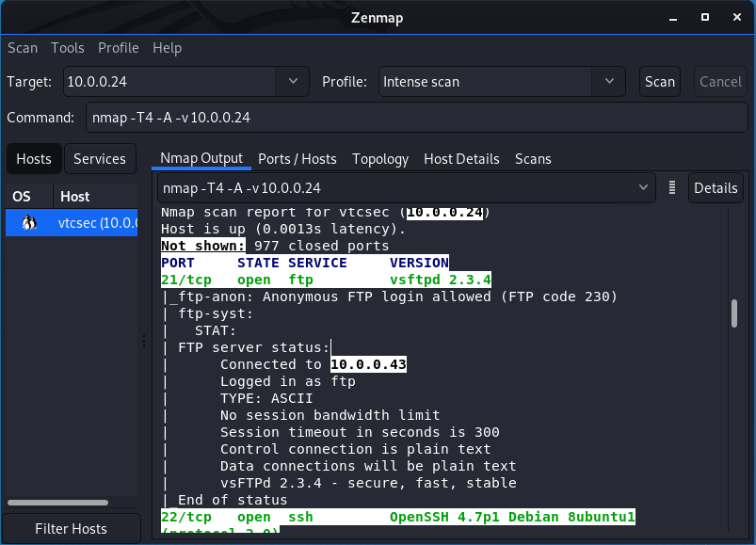This screenshot has width=756, height=545.
Task: Click the 'Logged in as ftp' line
Action: pos(288,381)
